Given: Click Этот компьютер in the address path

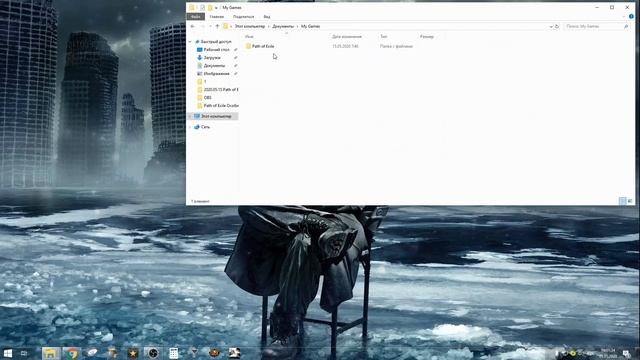Looking at the screenshot, I should click(250, 26).
